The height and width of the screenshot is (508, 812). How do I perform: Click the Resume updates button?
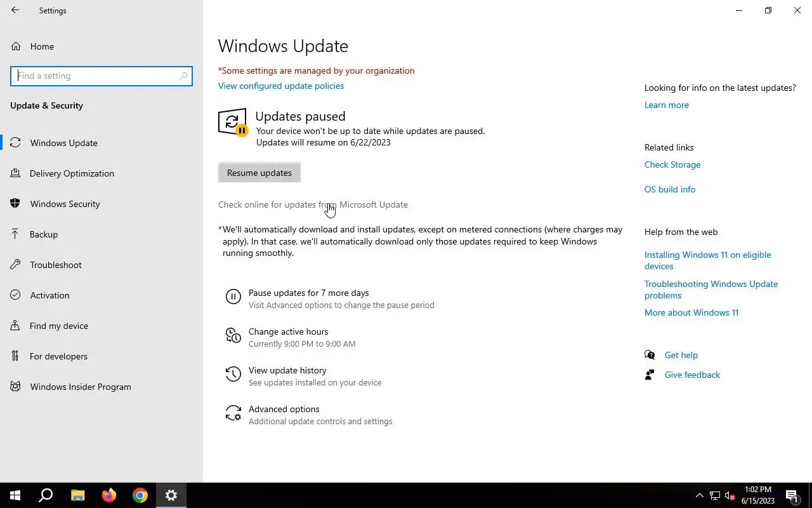pos(259,173)
